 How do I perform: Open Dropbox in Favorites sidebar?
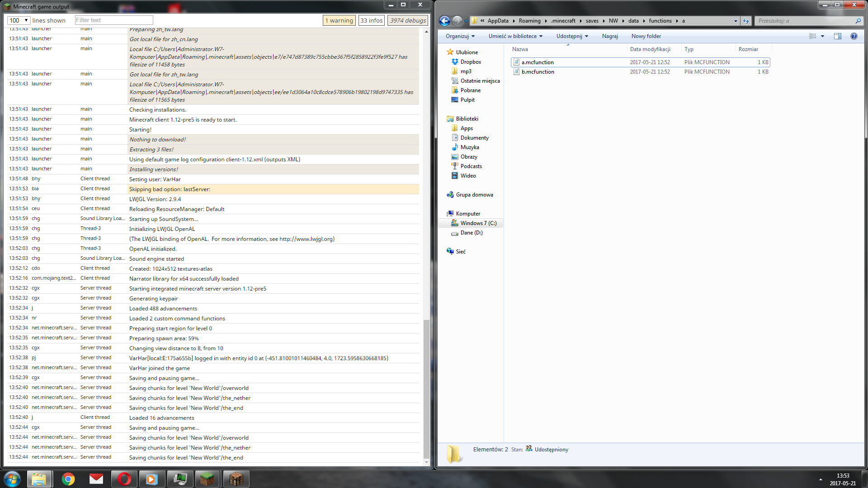point(471,62)
